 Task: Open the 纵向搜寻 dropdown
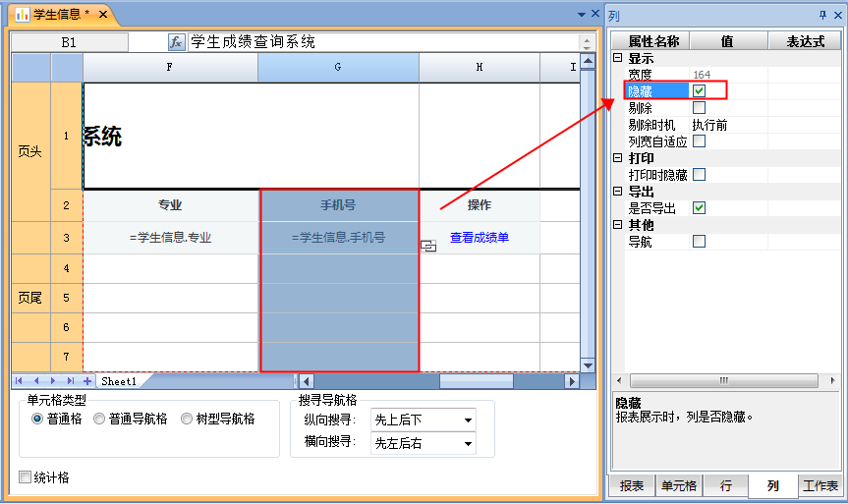[467, 420]
